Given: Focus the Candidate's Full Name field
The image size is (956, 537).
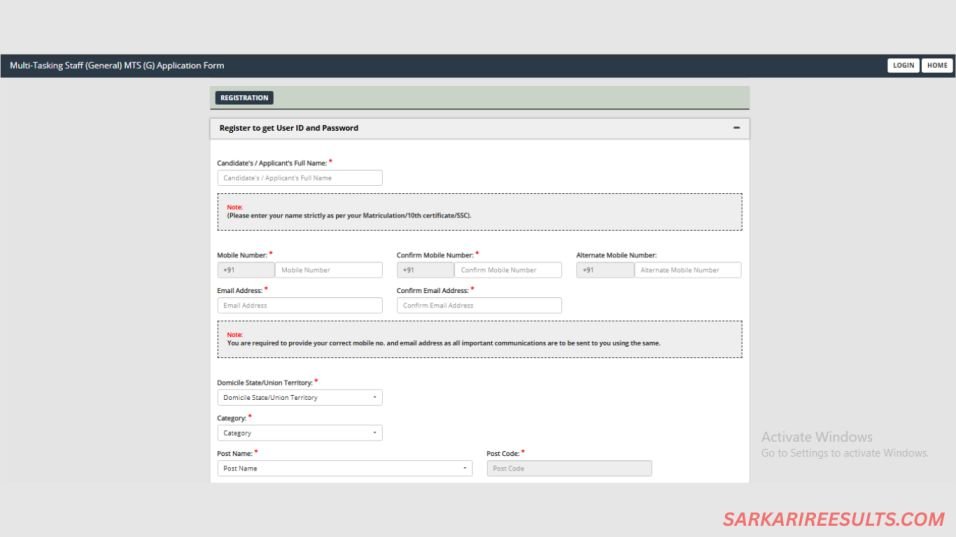Looking at the screenshot, I should coord(300,178).
